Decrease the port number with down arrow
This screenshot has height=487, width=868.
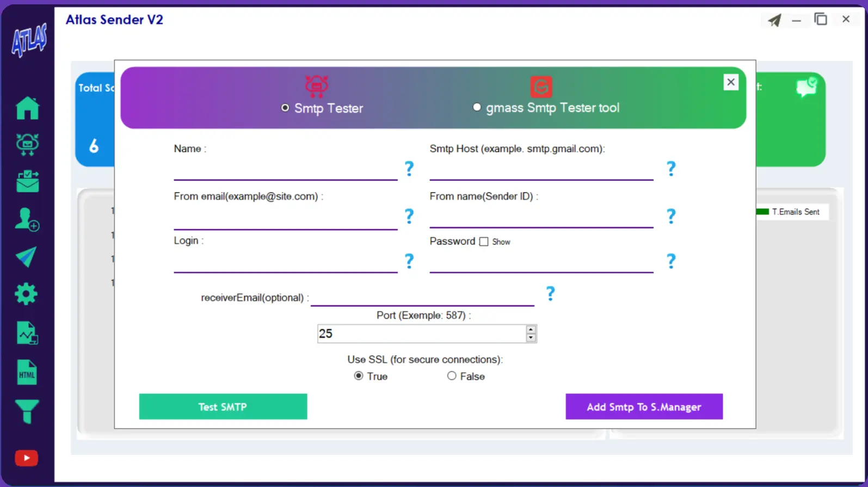click(x=531, y=338)
